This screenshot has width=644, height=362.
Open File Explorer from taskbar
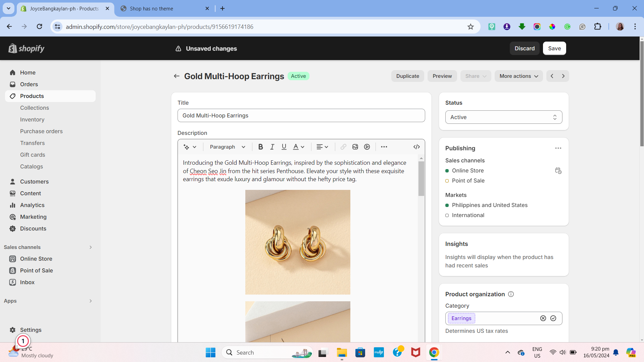342,353
